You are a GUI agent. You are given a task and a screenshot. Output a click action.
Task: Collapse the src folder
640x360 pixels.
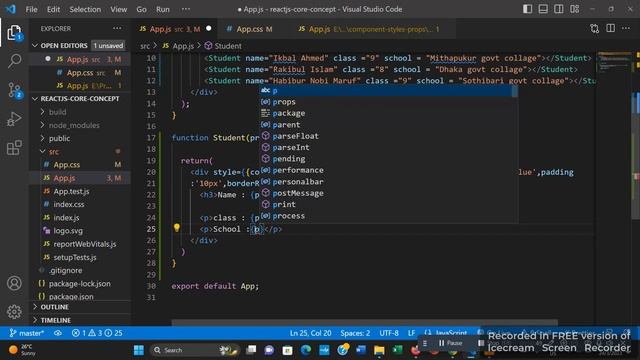80,151
